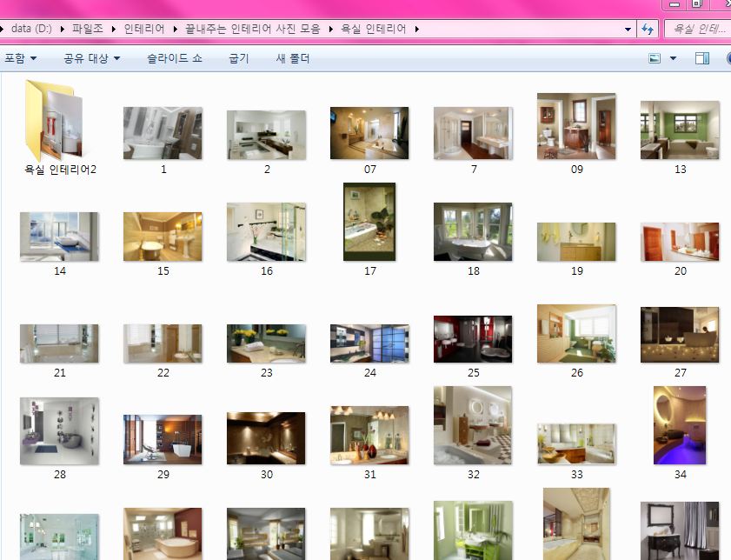731x560 pixels.
Task: Select image thumbnail named 1
Action: tap(163, 133)
